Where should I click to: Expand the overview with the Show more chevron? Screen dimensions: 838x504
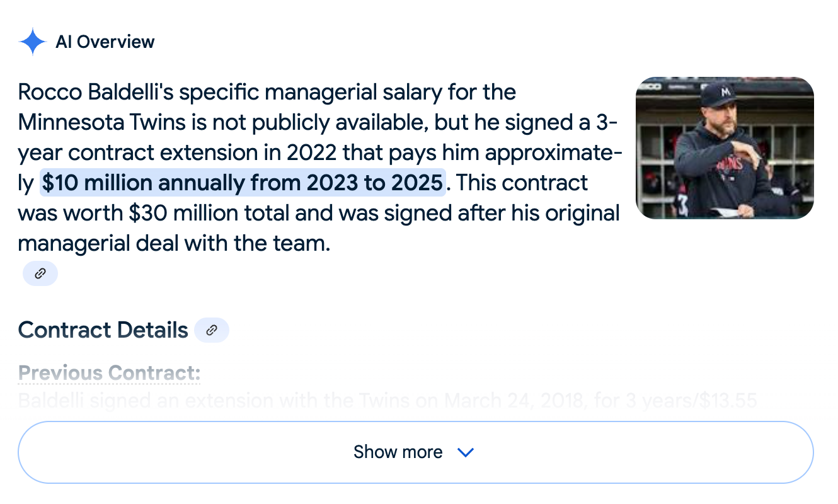point(465,452)
